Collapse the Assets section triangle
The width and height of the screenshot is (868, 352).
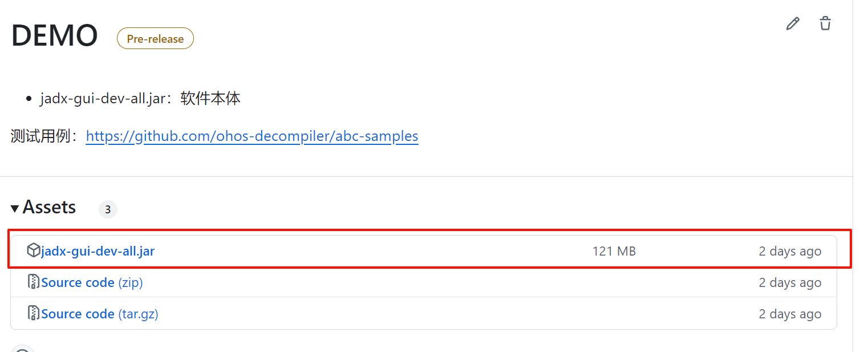pyautogui.click(x=15, y=208)
